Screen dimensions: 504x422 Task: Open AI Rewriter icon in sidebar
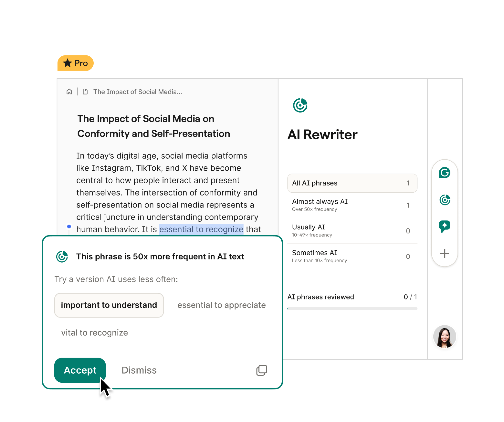(444, 200)
